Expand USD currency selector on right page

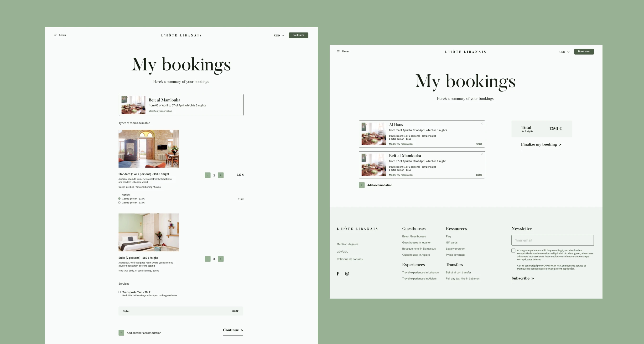(x=564, y=52)
